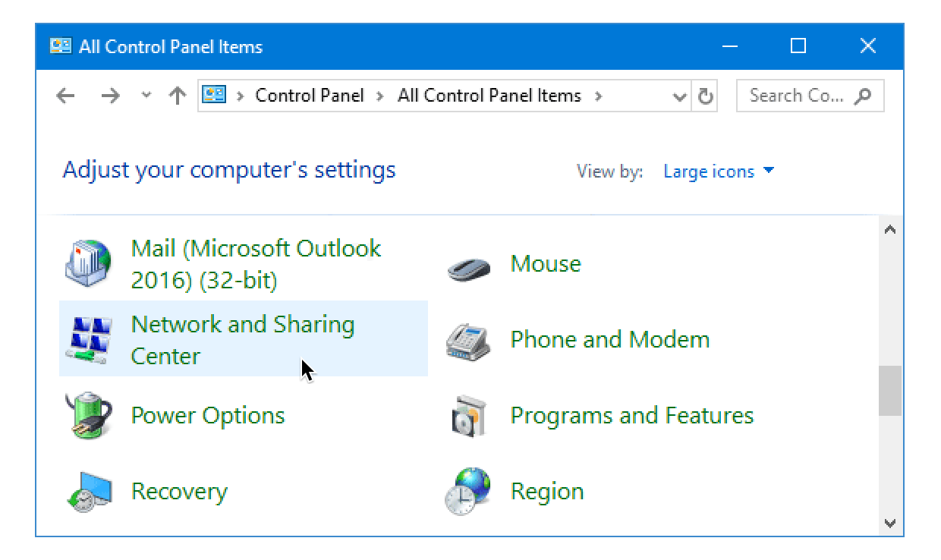941x560 pixels.
Task: Click the Power Options link text
Action: pyautogui.click(x=208, y=416)
